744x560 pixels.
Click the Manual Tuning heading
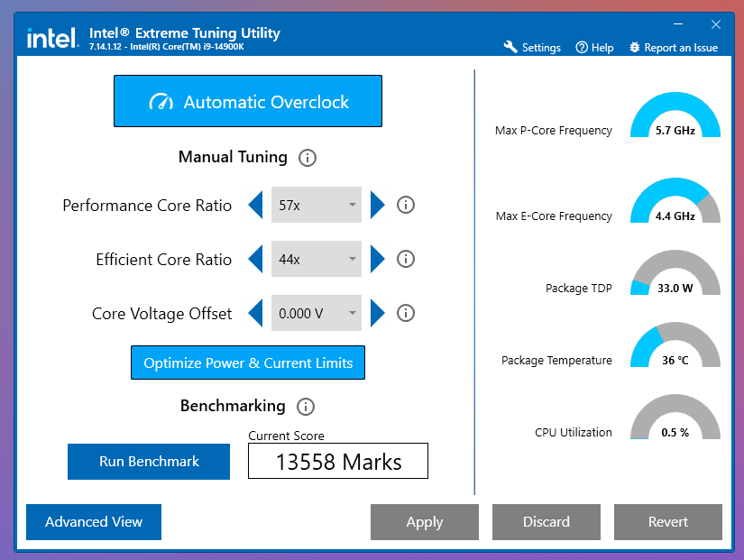(x=233, y=157)
